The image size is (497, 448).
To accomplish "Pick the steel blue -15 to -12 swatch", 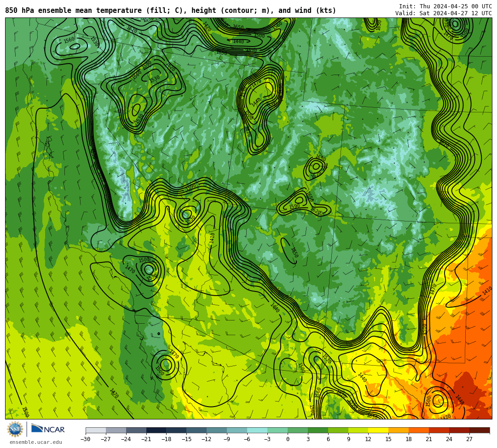I will tap(197, 430).
